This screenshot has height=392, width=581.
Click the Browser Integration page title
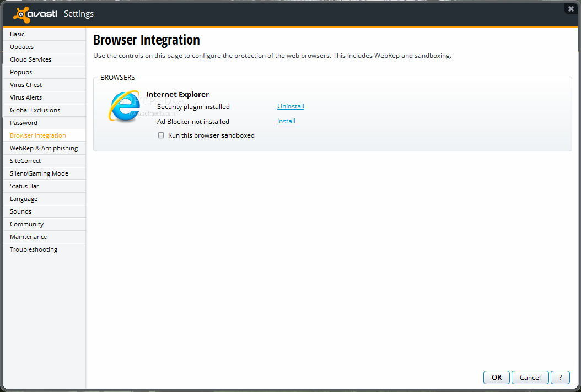(x=147, y=40)
